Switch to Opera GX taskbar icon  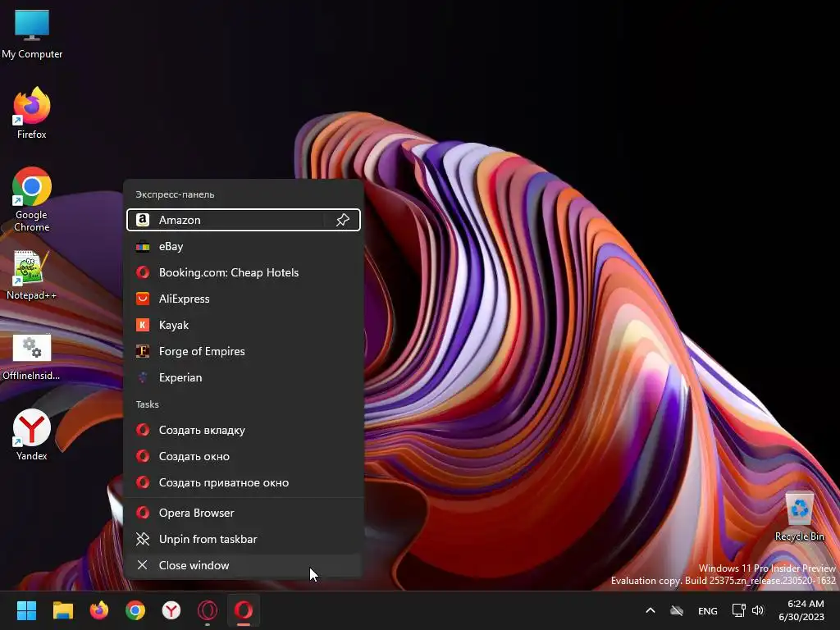[x=208, y=610]
